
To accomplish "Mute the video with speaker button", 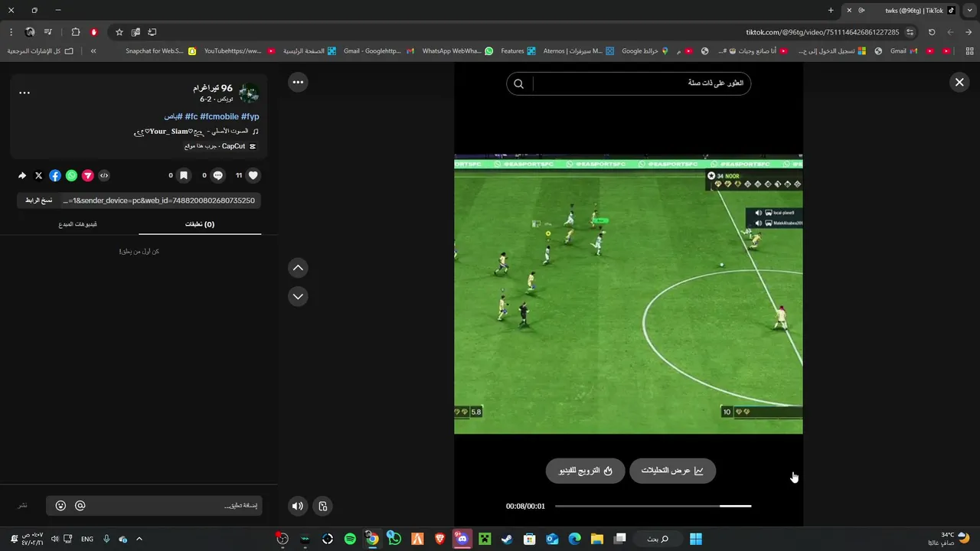I will coord(298,506).
